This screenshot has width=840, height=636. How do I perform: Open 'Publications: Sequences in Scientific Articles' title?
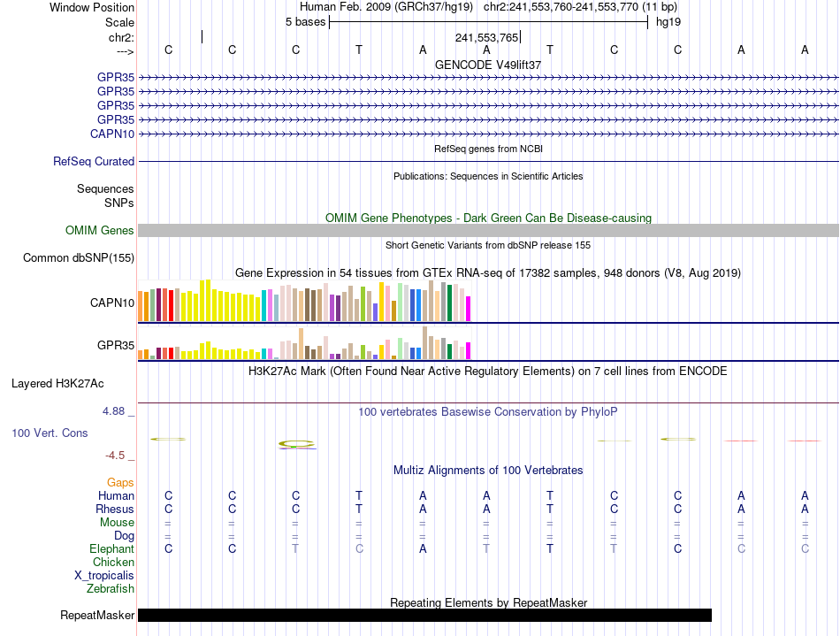(x=488, y=176)
